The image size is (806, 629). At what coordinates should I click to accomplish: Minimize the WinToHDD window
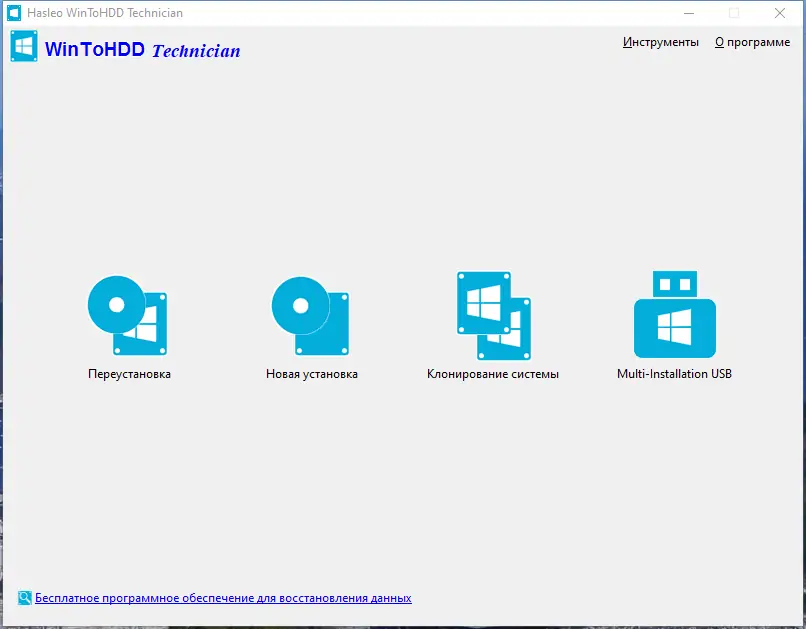689,13
